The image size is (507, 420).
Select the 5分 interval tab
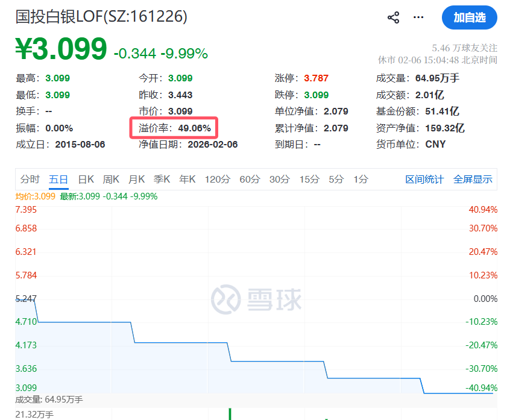pyautogui.click(x=336, y=179)
